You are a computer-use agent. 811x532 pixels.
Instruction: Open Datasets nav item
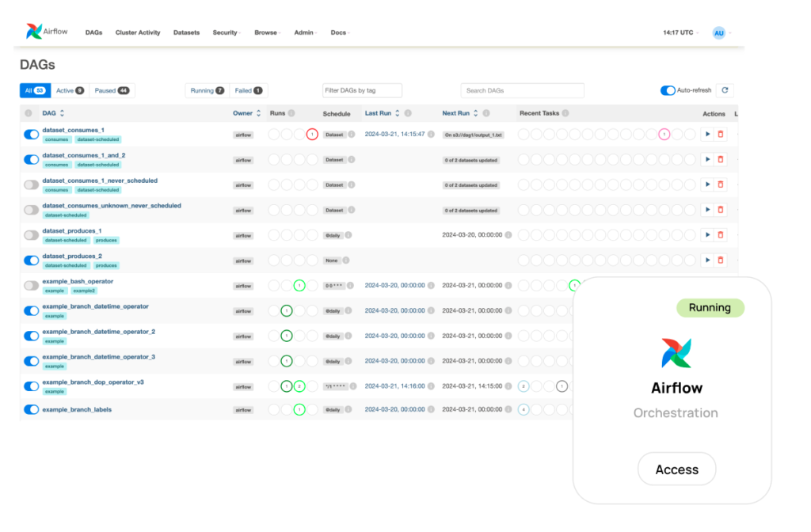point(186,32)
